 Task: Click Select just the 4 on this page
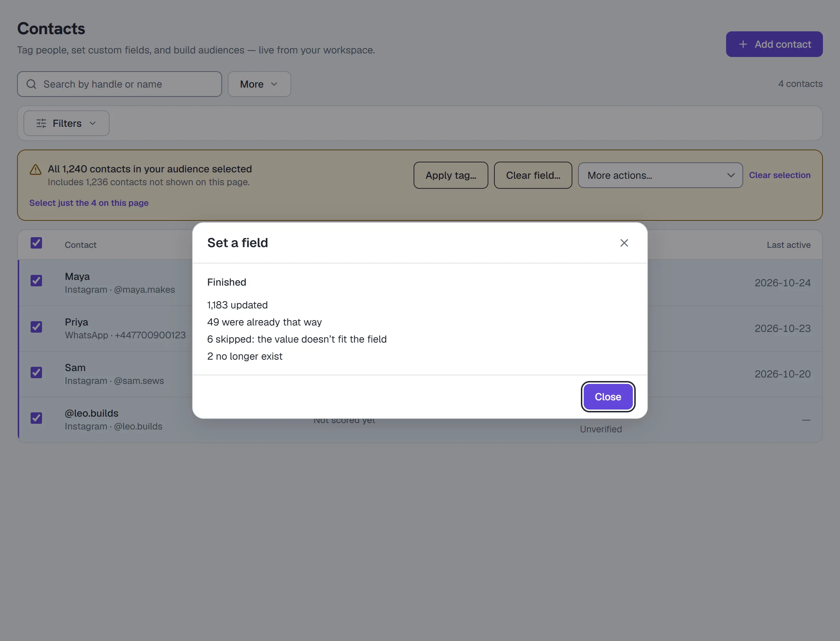pos(89,203)
